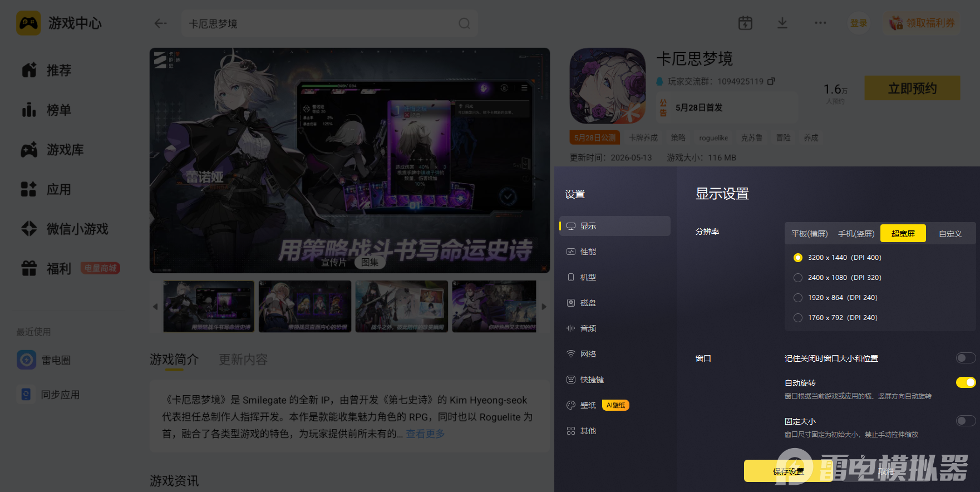Switch preview to 宣传片
Screen dimensions: 980x492
pyautogui.click(x=333, y=262)
